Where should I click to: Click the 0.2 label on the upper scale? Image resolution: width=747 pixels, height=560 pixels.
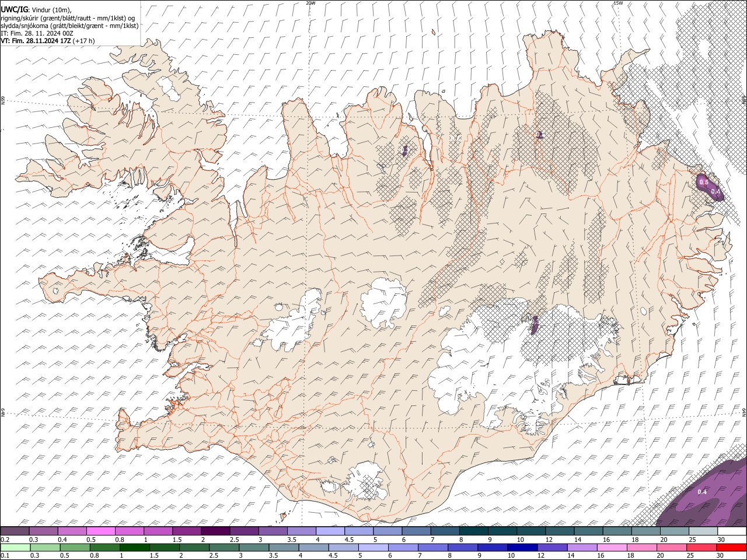(x=5, y=540)
